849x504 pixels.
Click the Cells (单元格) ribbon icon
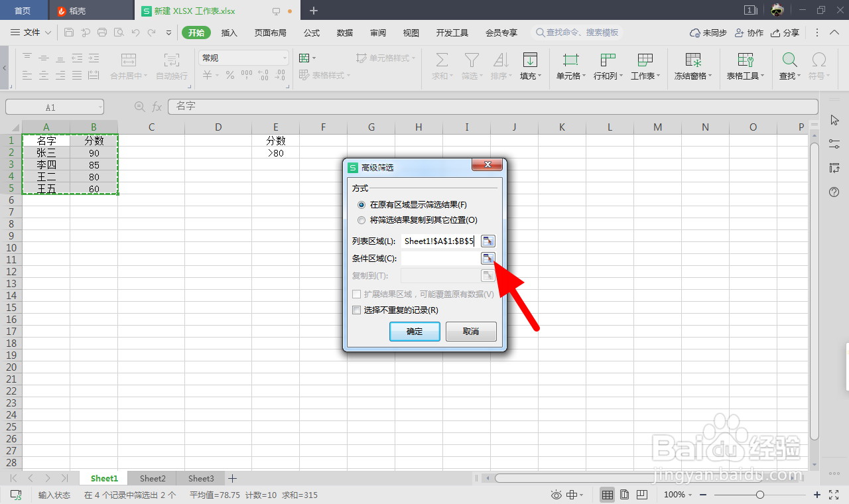tap(570, 60)
